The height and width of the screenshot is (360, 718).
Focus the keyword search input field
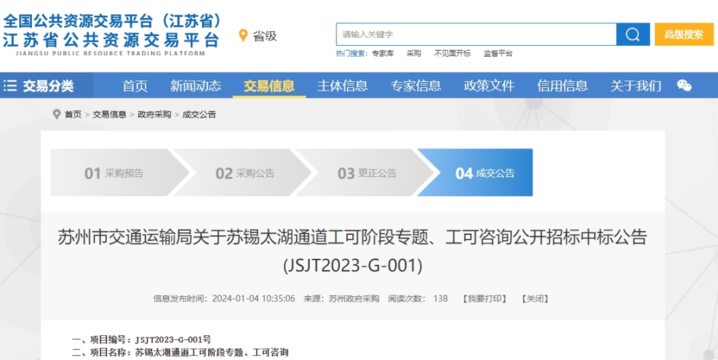476,34
